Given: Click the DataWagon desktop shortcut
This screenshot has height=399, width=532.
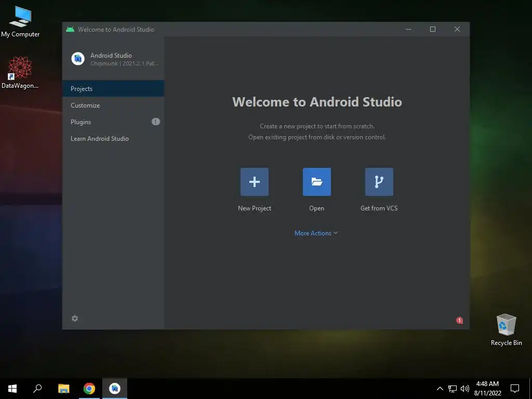Looking at the screenshot, I should tap(20, 73).
